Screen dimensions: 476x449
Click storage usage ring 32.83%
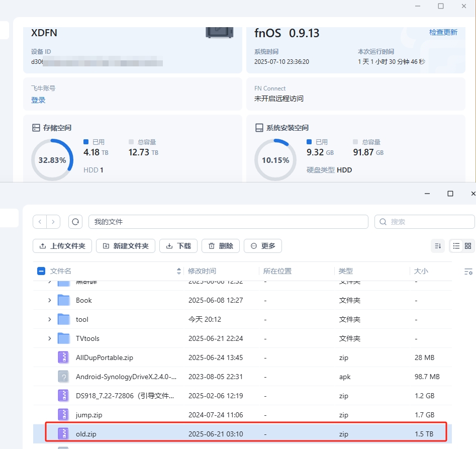(x=52, y=160)
